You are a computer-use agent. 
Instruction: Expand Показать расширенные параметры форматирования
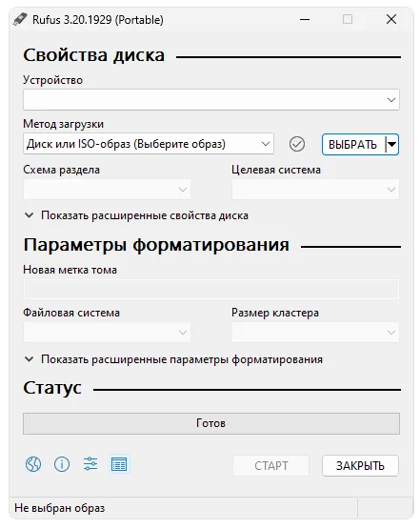point(173,359)
